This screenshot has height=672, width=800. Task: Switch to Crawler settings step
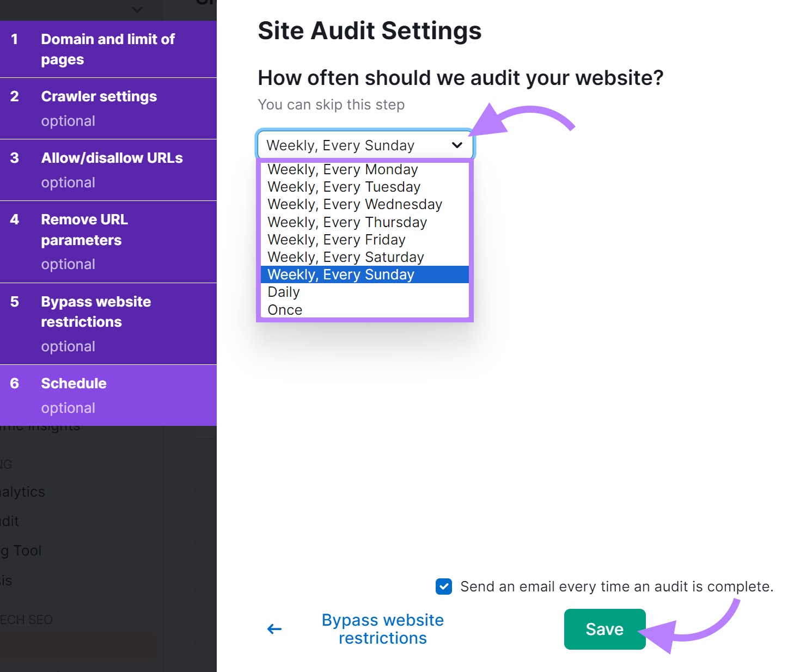point(108,108)
